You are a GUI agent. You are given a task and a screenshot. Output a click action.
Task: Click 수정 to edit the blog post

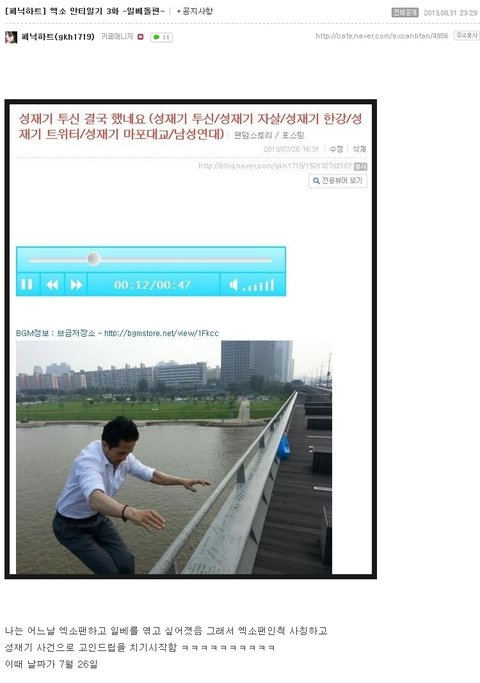point(336,149)
